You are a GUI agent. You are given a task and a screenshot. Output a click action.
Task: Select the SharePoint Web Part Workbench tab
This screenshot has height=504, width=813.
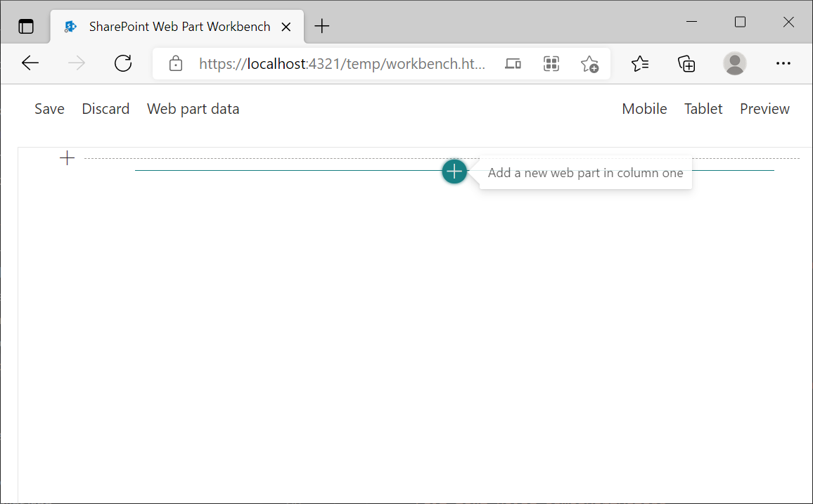click(x=177, y=27)
